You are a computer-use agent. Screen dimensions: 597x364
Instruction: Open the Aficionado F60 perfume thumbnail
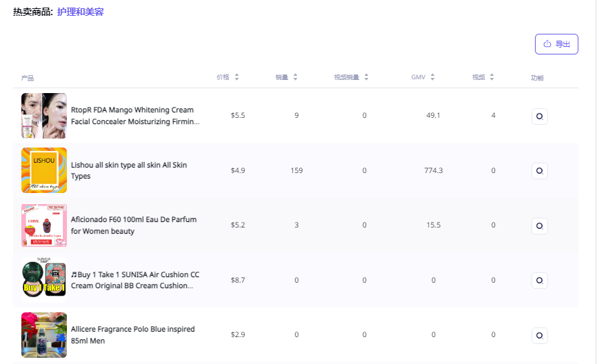tap(44, 225)
